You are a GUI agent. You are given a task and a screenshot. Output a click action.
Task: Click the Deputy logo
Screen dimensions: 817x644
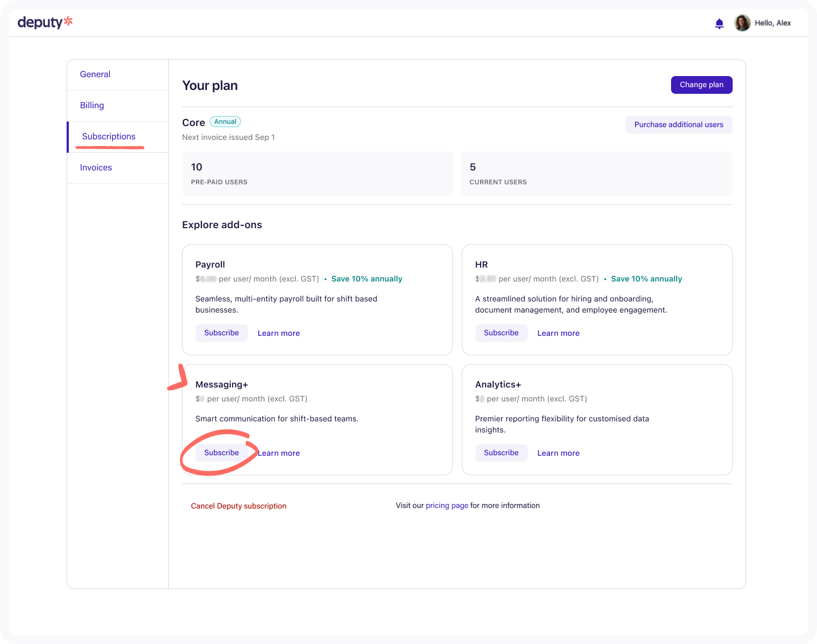point(45,22)
